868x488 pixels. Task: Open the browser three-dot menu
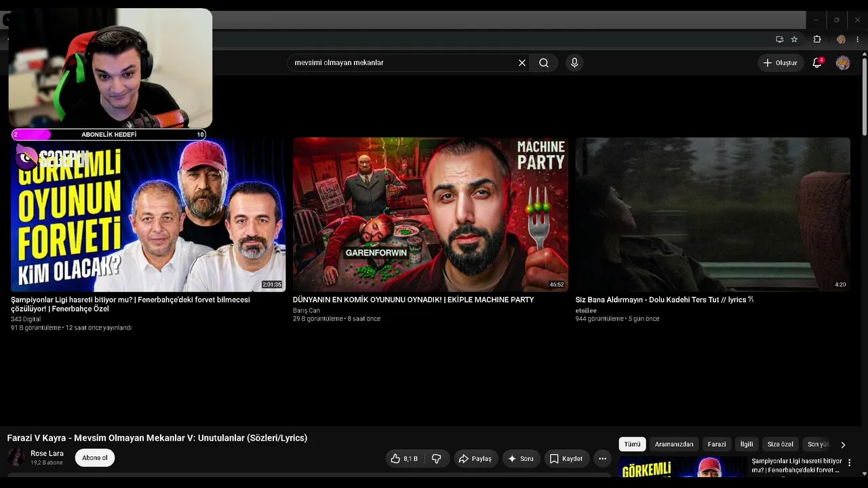858,39
